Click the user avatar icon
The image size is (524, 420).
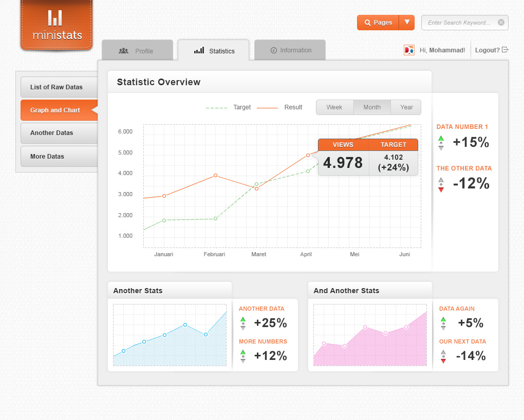[409, 50]
